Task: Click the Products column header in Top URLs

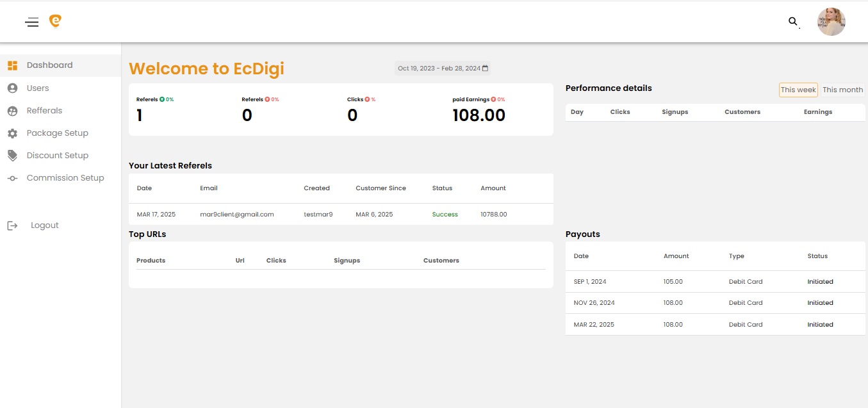Action: pos(151,261)
